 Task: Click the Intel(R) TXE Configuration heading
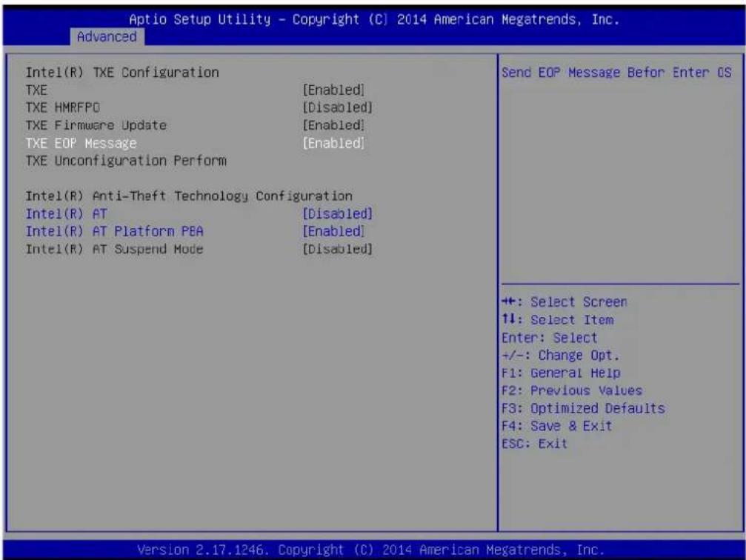(122, 73)
